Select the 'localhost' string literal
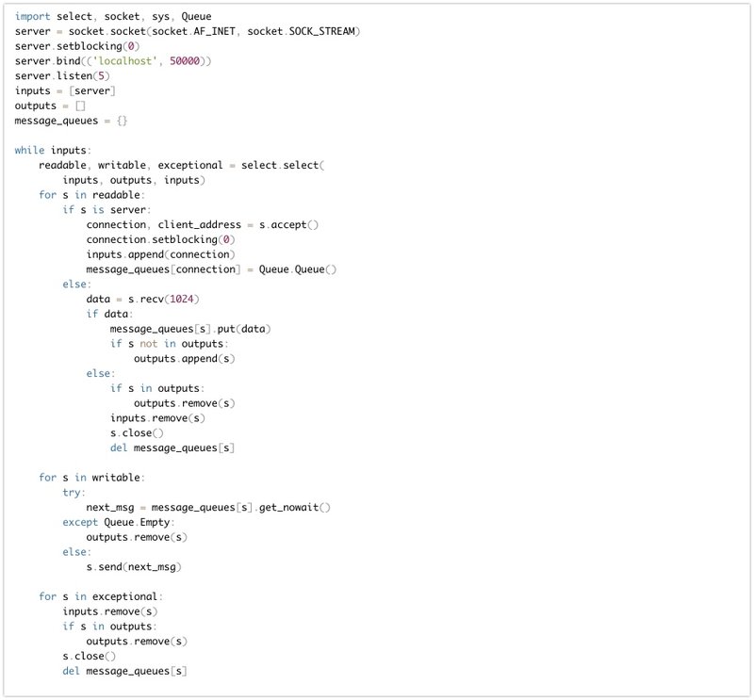The image size is (754, 700). [125, 61]
